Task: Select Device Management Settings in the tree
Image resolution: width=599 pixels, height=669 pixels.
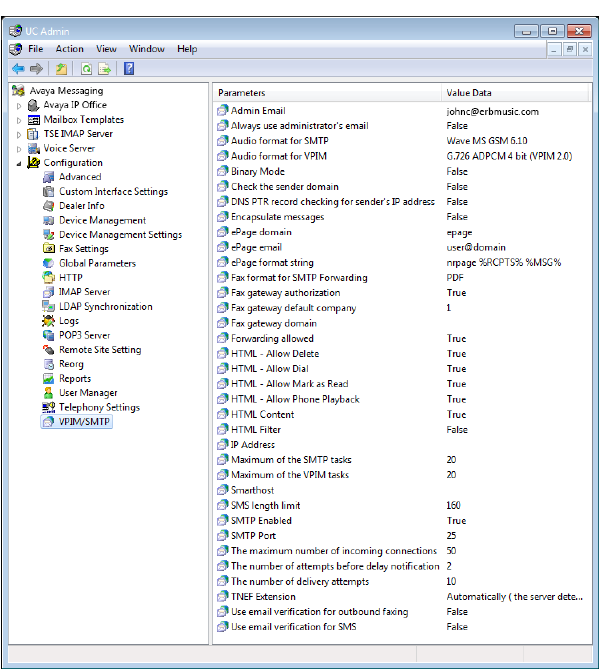Action: [120, 235]
